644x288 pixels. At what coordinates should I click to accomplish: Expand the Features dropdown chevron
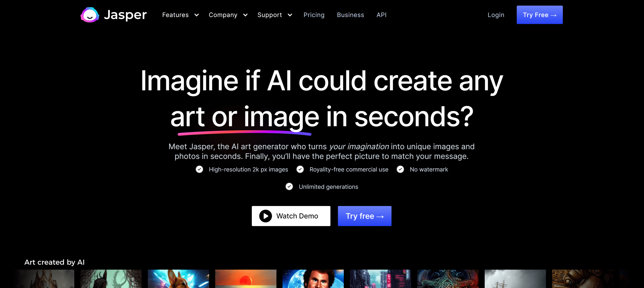pyautogui.click(x=197, y=15)
